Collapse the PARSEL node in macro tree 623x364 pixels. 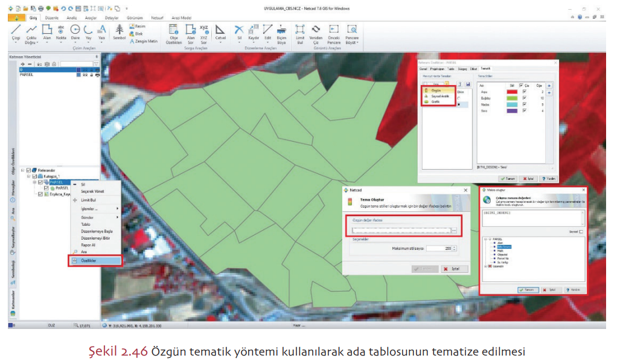[485, 238]
